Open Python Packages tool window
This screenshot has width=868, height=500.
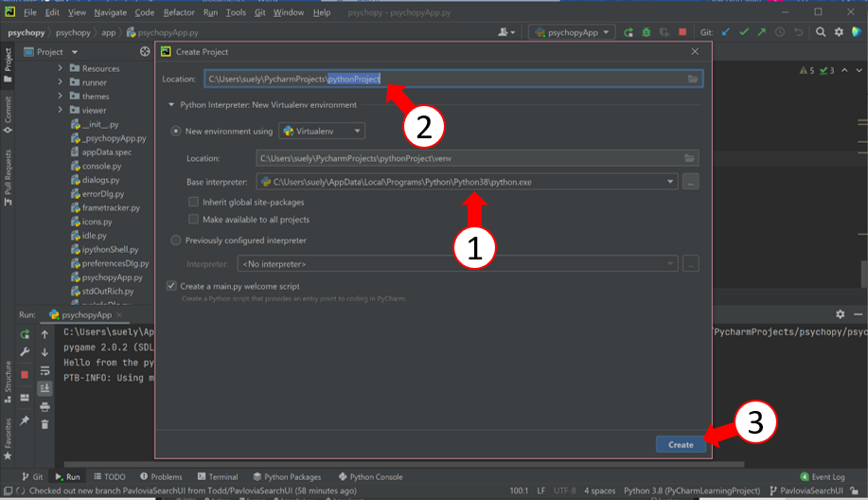click(287, 476)
